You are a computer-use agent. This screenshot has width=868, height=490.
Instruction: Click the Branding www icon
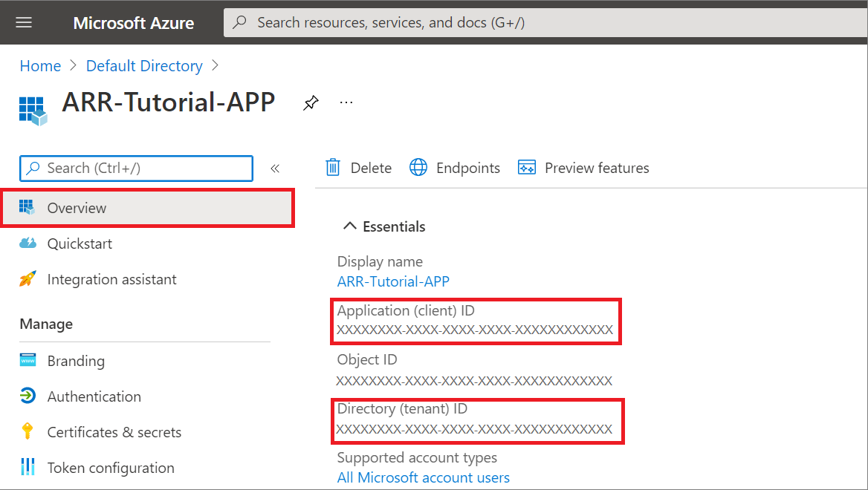pos(27,360)
